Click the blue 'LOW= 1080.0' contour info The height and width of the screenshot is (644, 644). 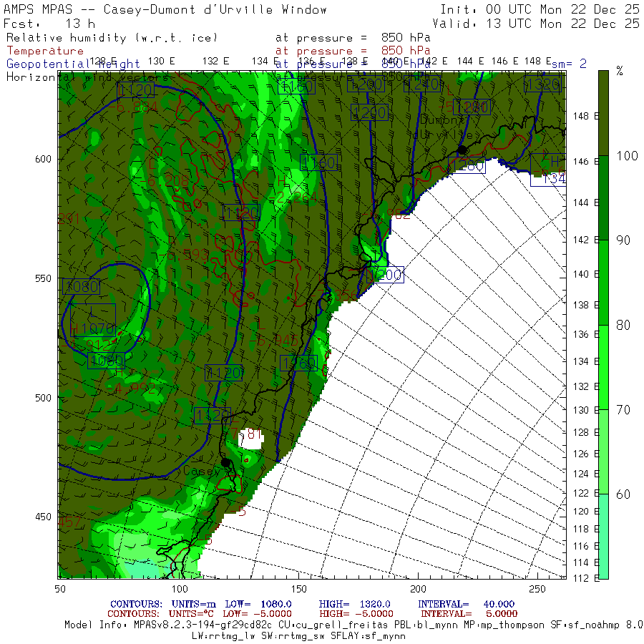click(258, 604)
